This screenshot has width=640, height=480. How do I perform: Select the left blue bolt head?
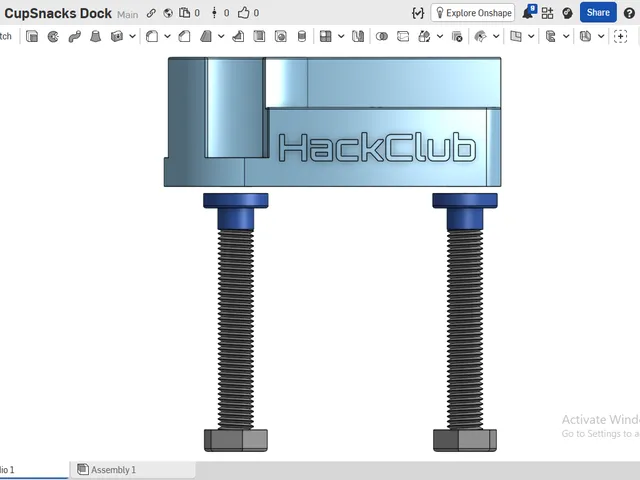(236, 211)
